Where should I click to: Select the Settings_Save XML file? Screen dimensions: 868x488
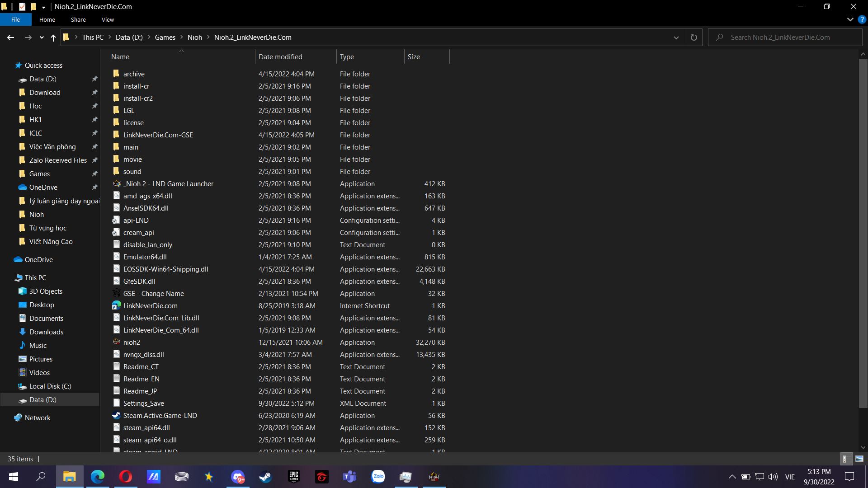tap(143, 403)
